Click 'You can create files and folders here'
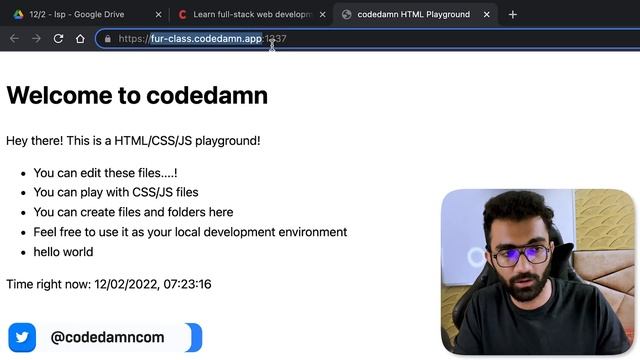Screen dimensions: 640x360 [x=133, y=212]
